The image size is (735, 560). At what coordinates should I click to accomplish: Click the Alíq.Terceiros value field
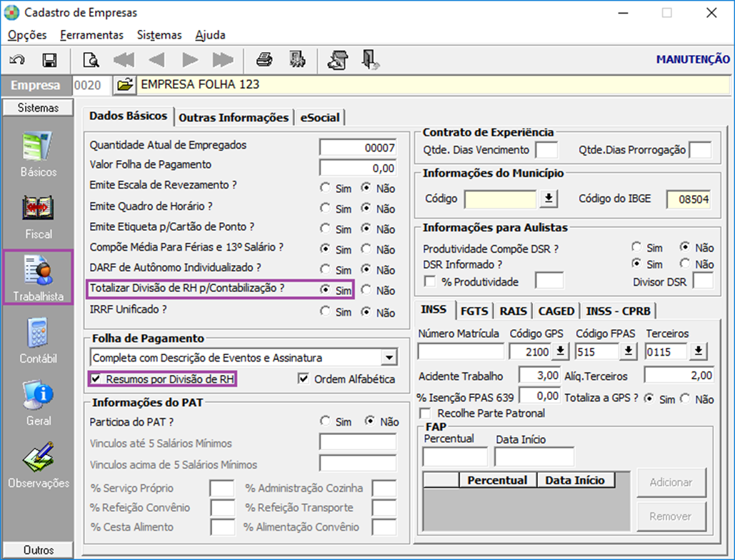click(x=679, y=376)
